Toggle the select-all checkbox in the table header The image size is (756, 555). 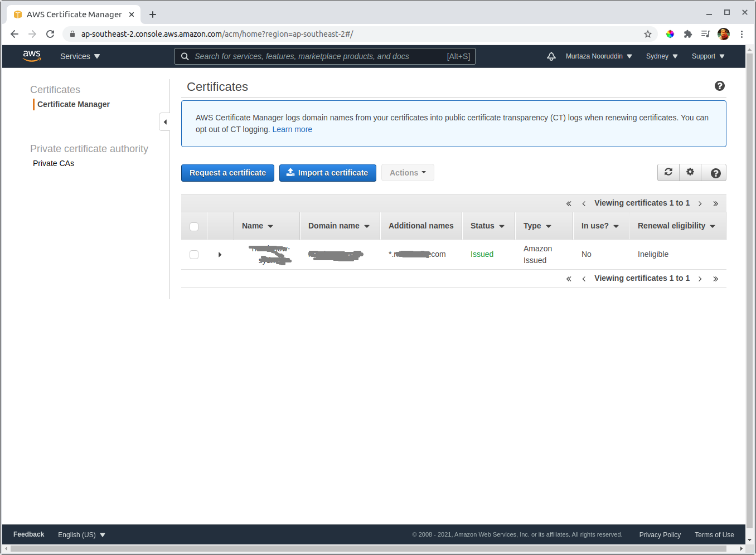click(193, 227)
